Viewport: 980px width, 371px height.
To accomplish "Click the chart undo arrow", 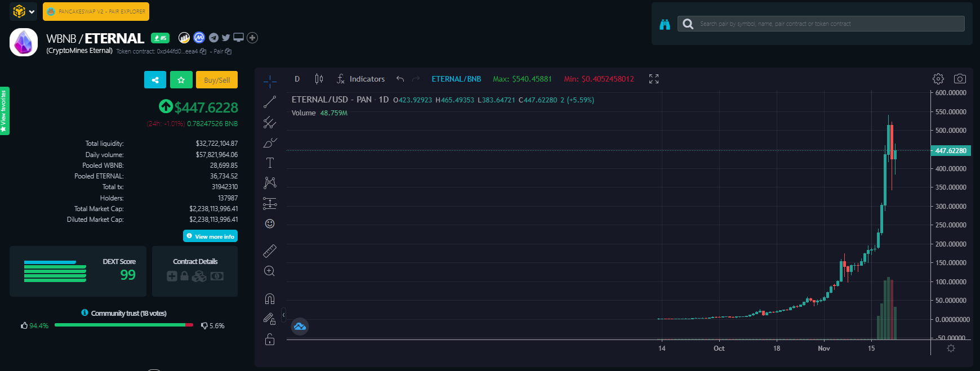I will coord(400,79).
